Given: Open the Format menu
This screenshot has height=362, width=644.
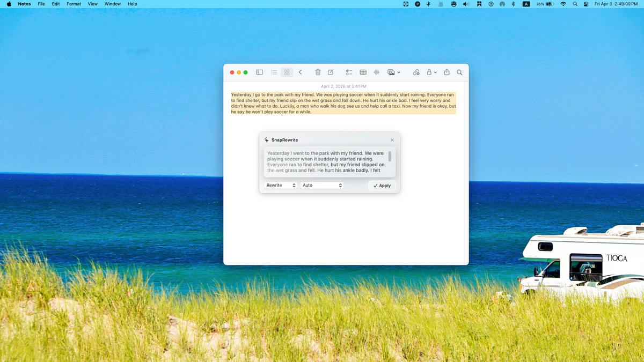Looking at the screenshot, I should point(74,4).
